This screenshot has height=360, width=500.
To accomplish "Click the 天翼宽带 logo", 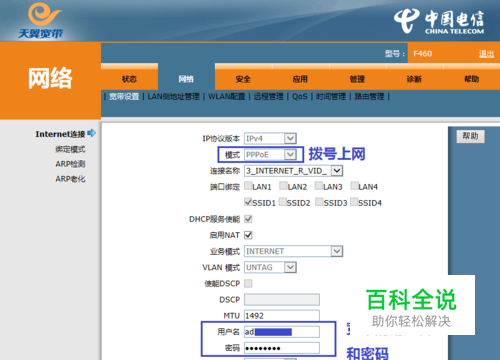I will click(x=41, y=21).
